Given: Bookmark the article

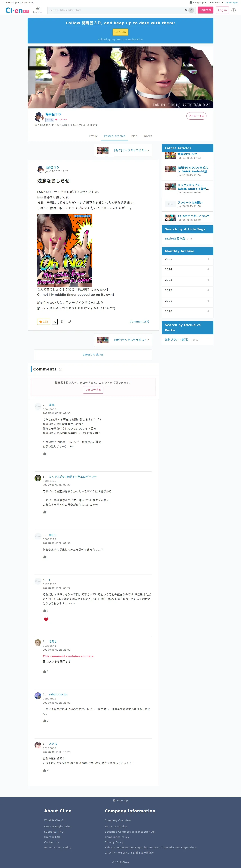Looking at the screenshot, I should [x=62, y=321].
